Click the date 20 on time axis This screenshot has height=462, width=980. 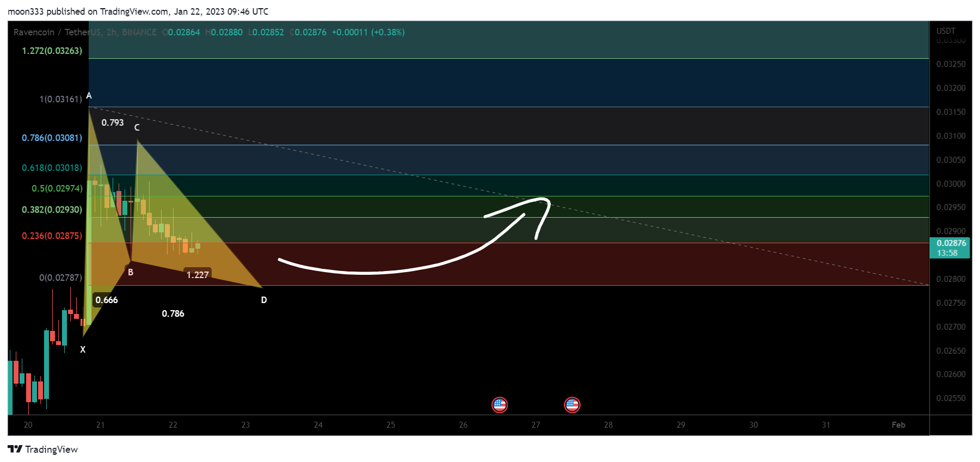coord(28,425)
